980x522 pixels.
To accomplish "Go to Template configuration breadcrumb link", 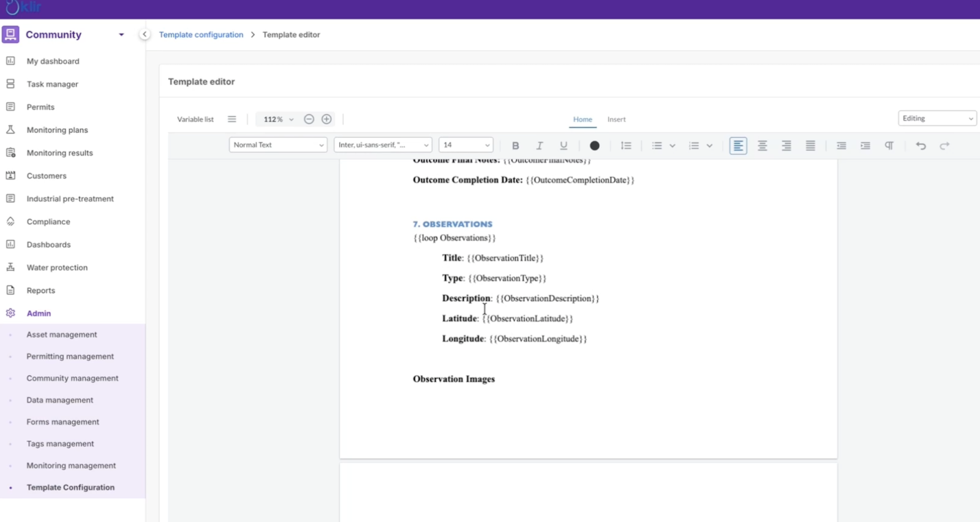I will (x=201, y=35).
